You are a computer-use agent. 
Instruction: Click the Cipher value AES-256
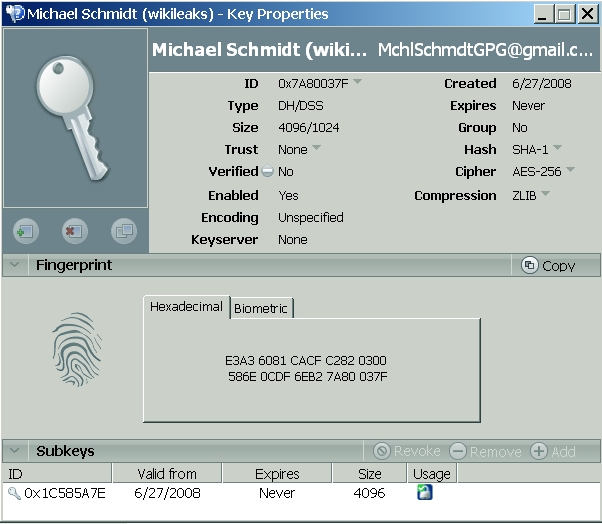(x=537, y=171)
